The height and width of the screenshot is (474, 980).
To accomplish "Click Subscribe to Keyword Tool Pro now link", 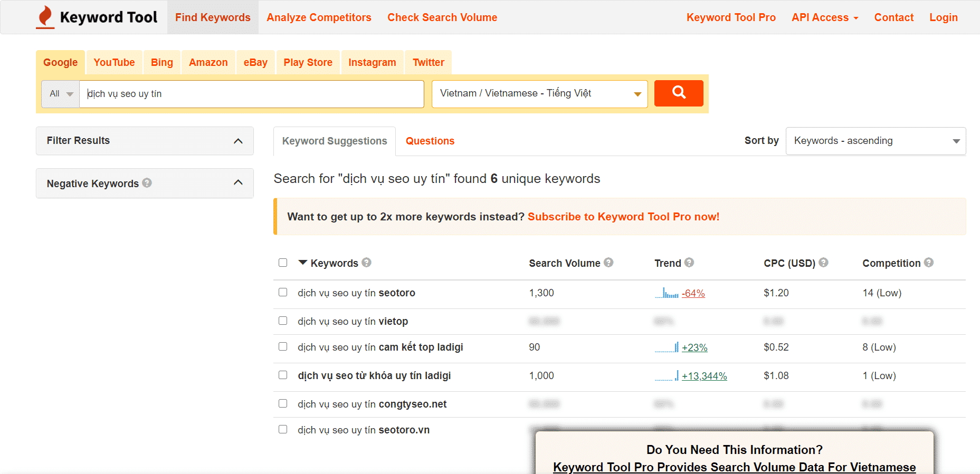I will [x=623, y=217].
